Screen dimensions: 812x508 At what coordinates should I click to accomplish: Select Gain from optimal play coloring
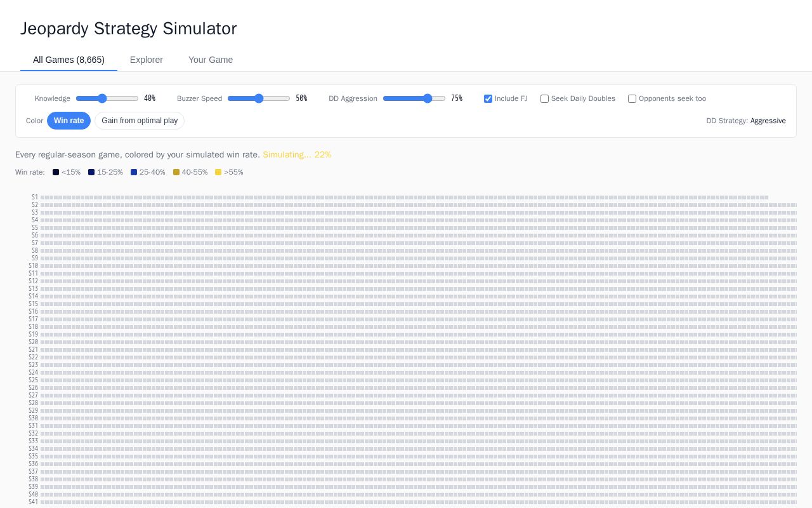(140, 121)
